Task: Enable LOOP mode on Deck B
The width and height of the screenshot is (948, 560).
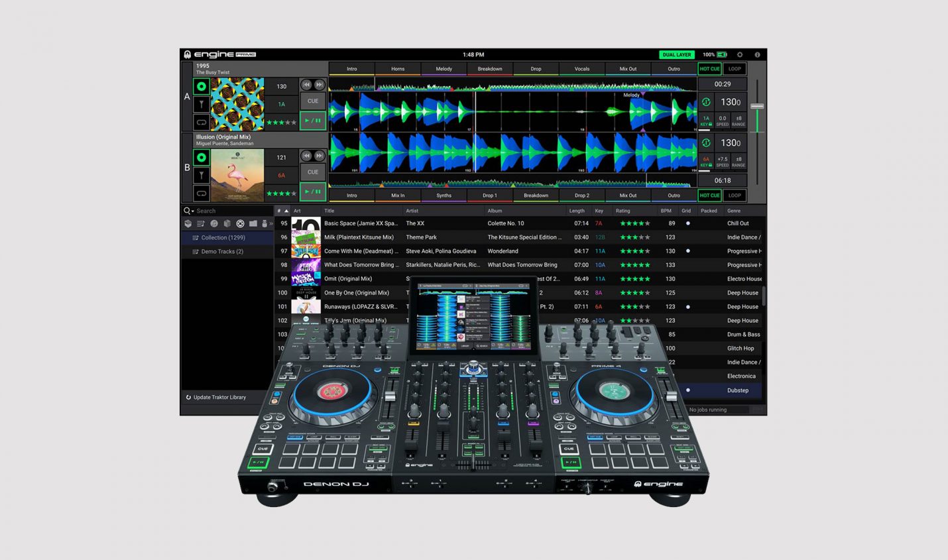Action: click(x=735, y=195)
